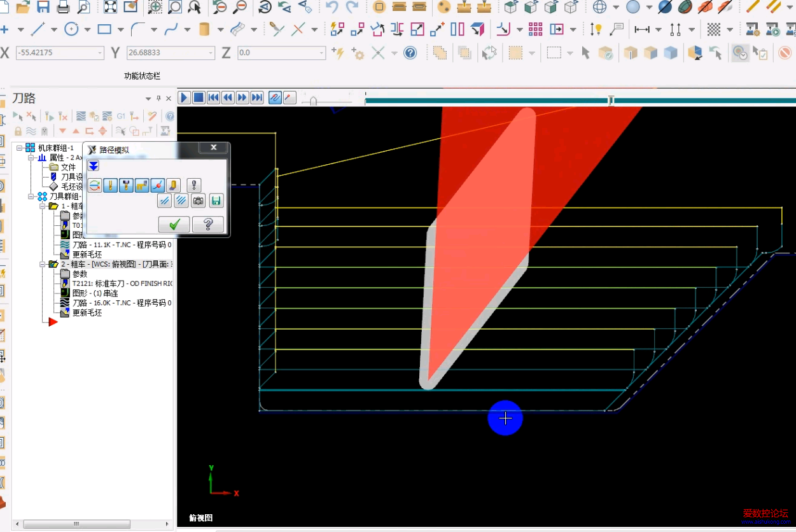
Task: Collapse the 机床群组-1 tree node
Action: click(20, 148)
